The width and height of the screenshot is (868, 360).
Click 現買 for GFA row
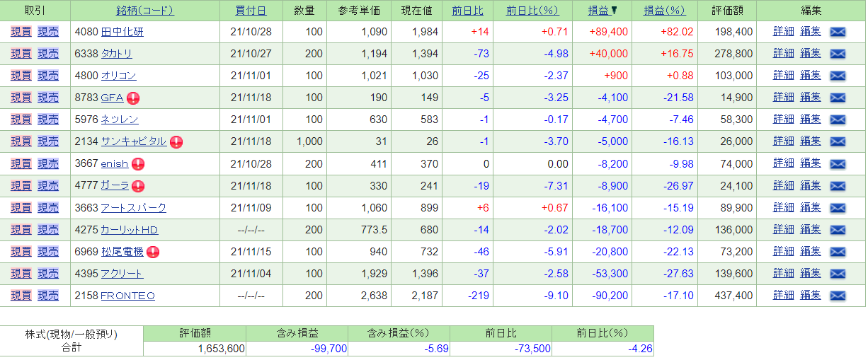click(21, 98)
